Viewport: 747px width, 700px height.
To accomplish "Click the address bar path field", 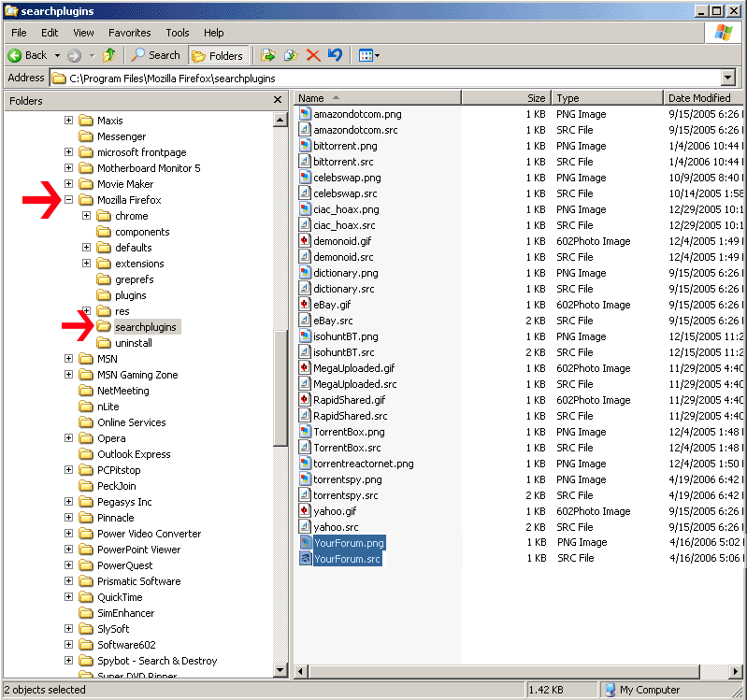I will 386,79.
